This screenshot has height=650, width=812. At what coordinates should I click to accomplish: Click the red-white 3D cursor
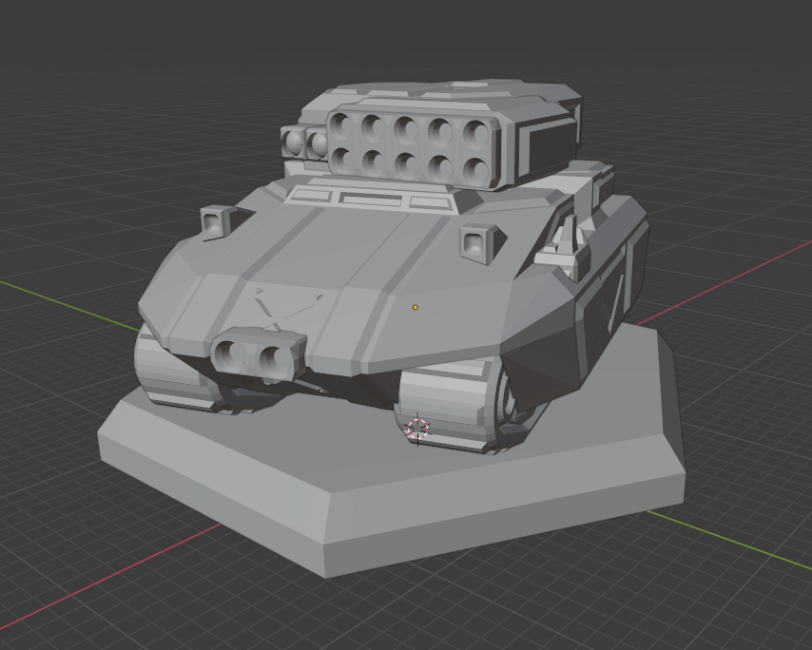coord(417,429)
